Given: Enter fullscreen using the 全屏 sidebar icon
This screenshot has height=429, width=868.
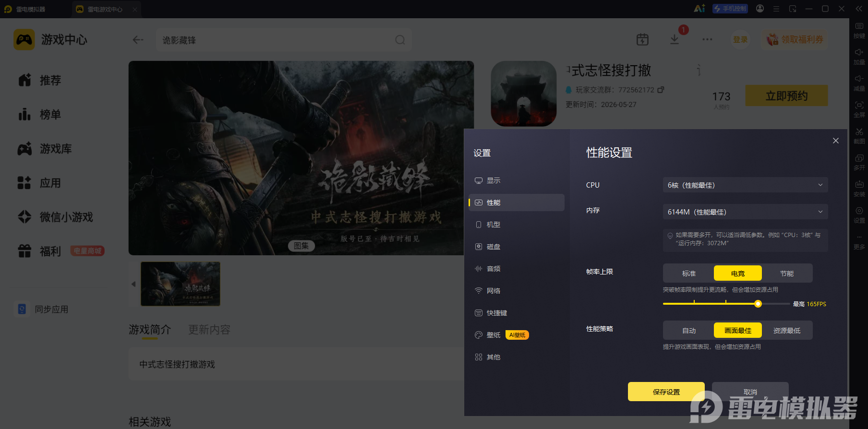Looking at the screenshot, I should click(x=859, y=109).
